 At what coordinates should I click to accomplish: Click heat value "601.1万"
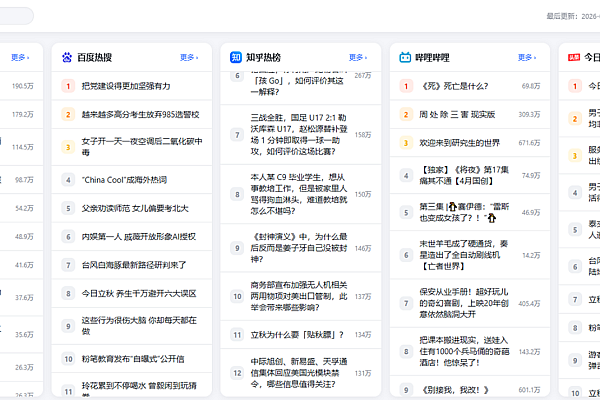[x=530, y=390]
